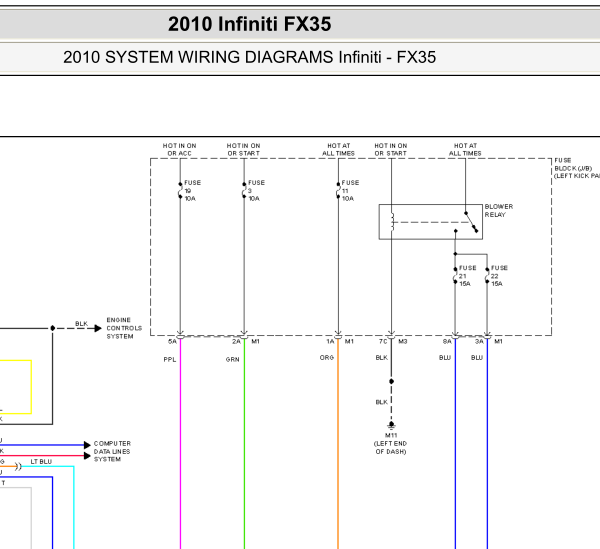Click the 'ORG' wire color label

(x=327, y=358)
